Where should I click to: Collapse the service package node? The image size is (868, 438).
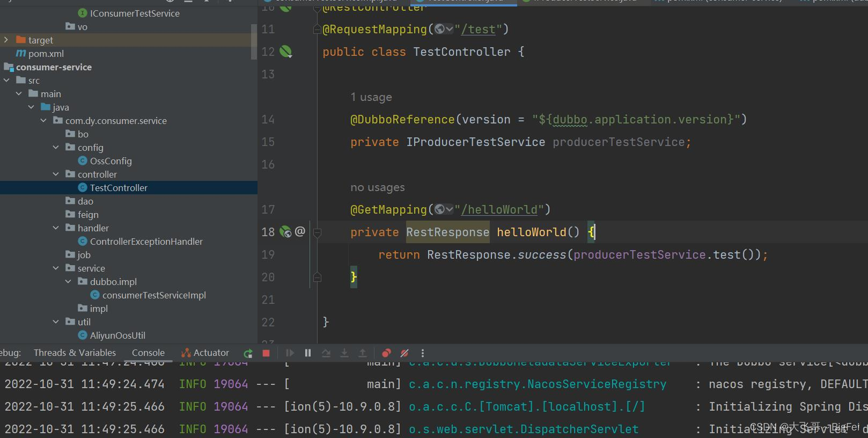pyautogui.click(x=56, y=268)
